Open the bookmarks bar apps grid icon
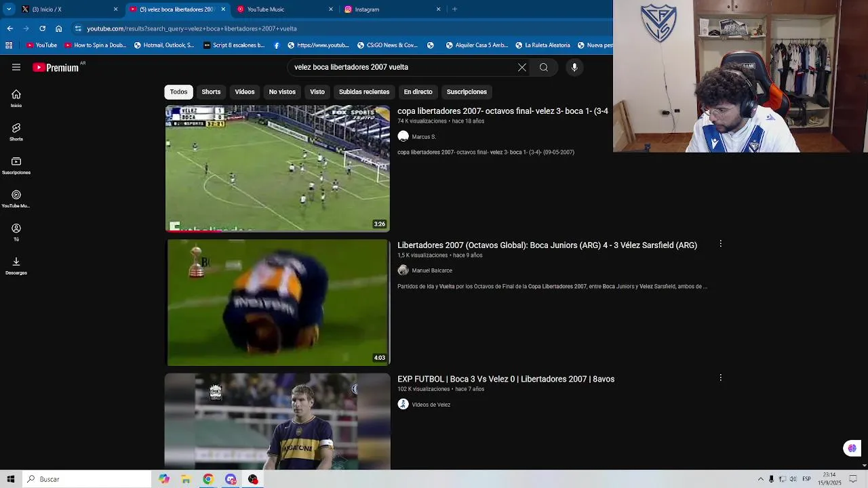Viewport: 868px width, 488px height. [9, 45]
